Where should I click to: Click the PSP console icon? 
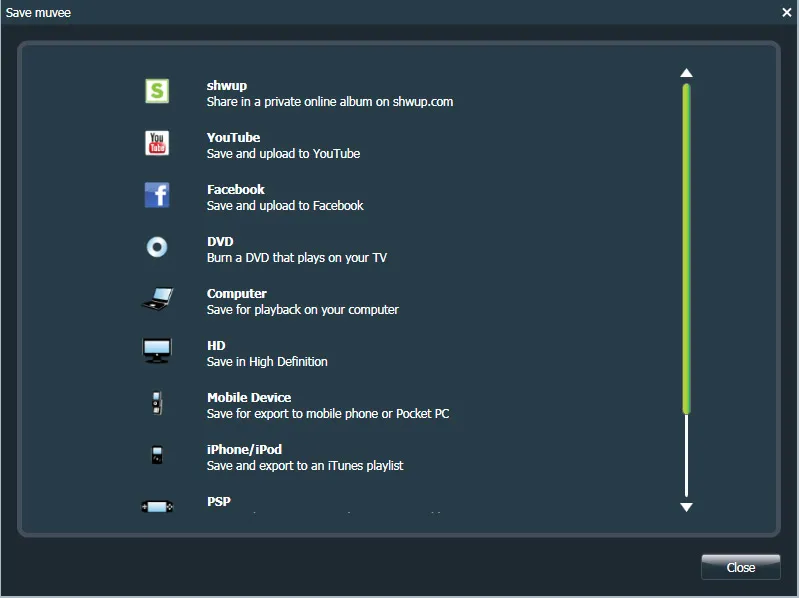tap(157, 507)
